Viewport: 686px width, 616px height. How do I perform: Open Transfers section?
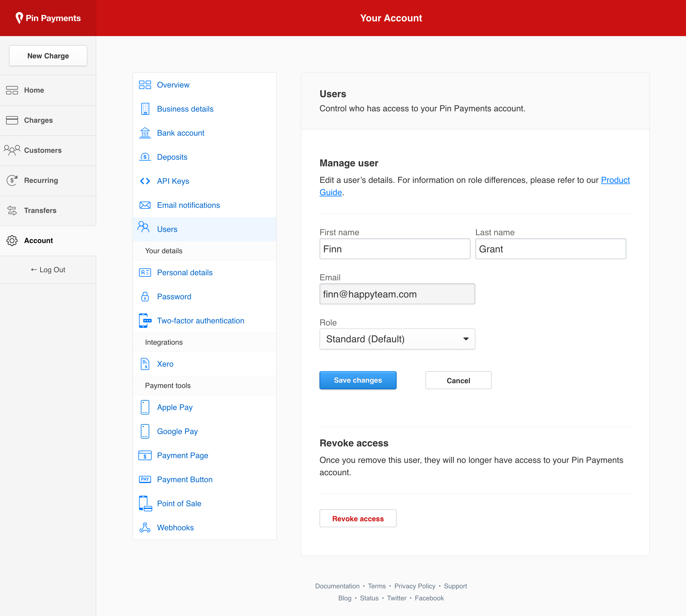48,211
